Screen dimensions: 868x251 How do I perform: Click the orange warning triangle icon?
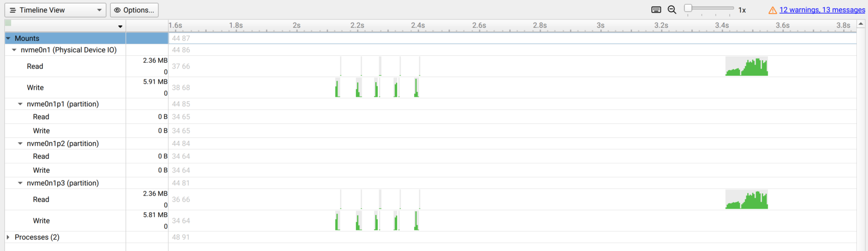pos(772,10)
